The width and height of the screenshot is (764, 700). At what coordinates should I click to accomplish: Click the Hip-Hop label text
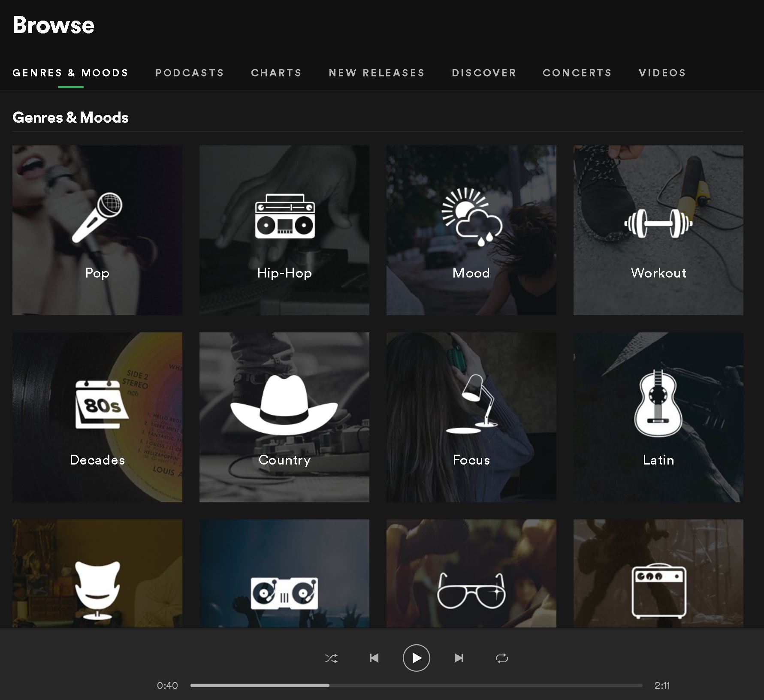pyautogui.click(x=284, y=273)
